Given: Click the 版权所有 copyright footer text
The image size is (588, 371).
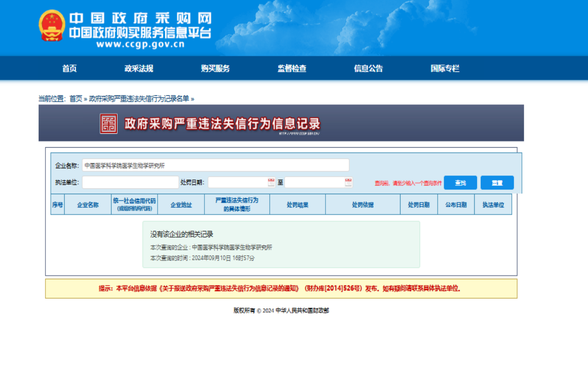Looking at the screenshot, I should tap(281, 310).
